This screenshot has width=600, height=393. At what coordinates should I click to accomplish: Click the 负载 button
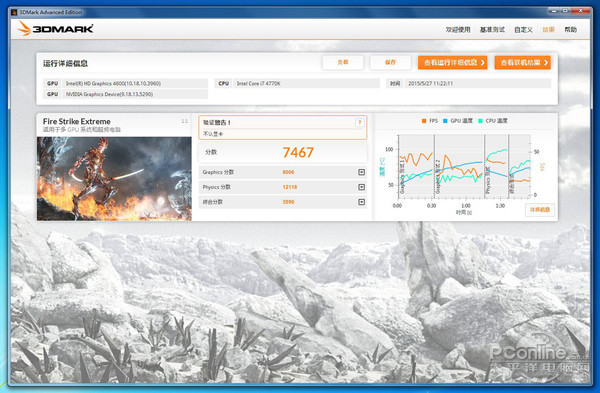(x=343, y=62)
